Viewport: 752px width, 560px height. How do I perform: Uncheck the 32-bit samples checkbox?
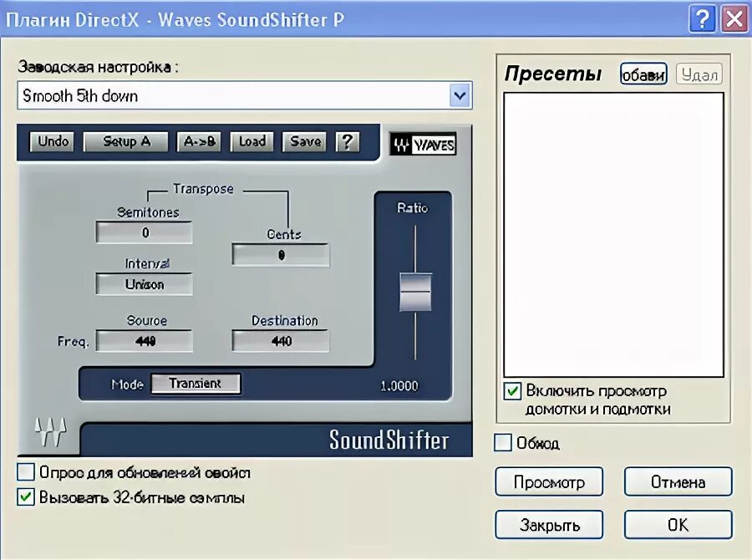click(26, 496)
